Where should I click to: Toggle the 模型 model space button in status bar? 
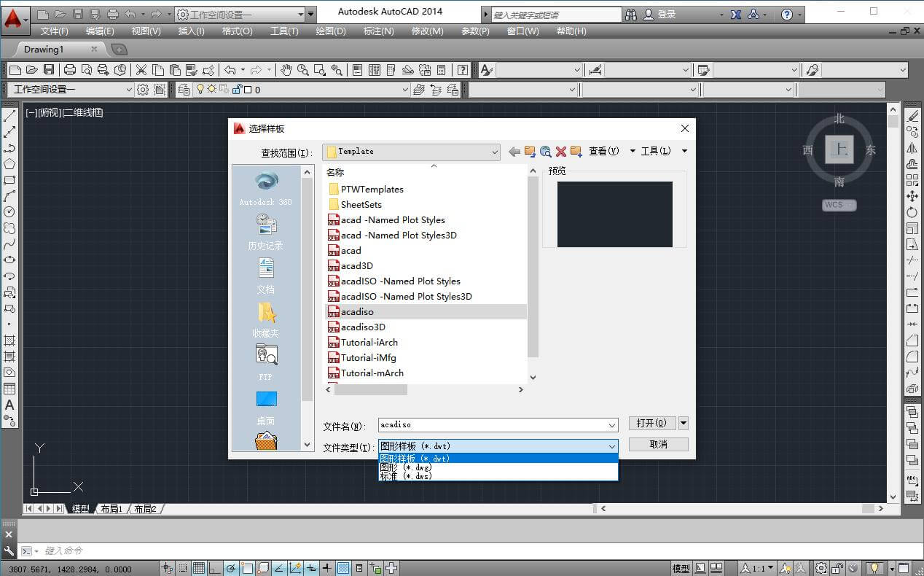(x=681, y=569)
